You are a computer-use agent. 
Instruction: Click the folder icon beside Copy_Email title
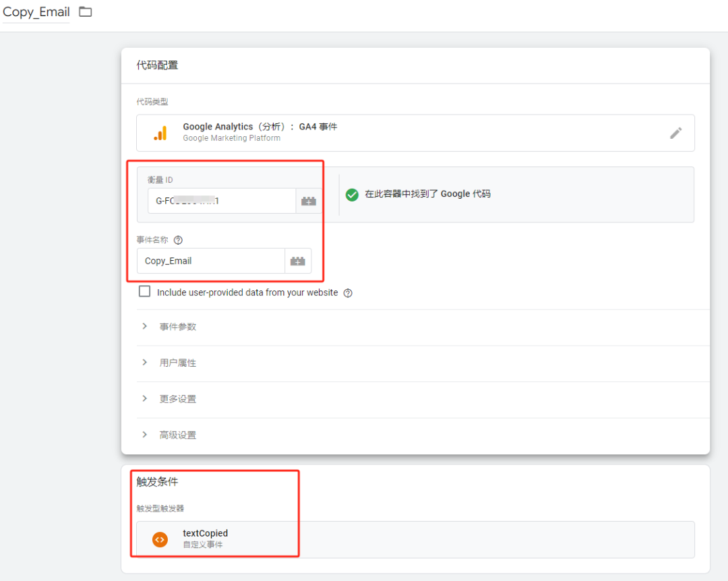click(x=86, y=11)
